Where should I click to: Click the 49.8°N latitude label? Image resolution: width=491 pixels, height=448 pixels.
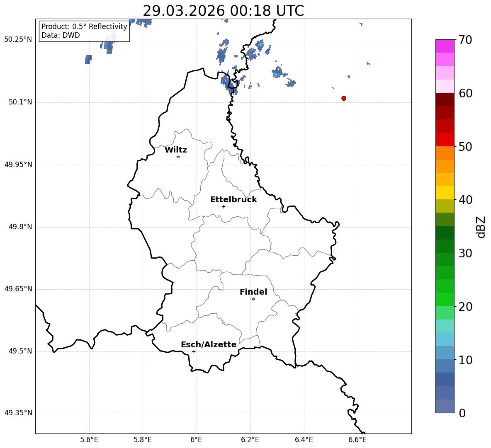click(x=20, y=227)
